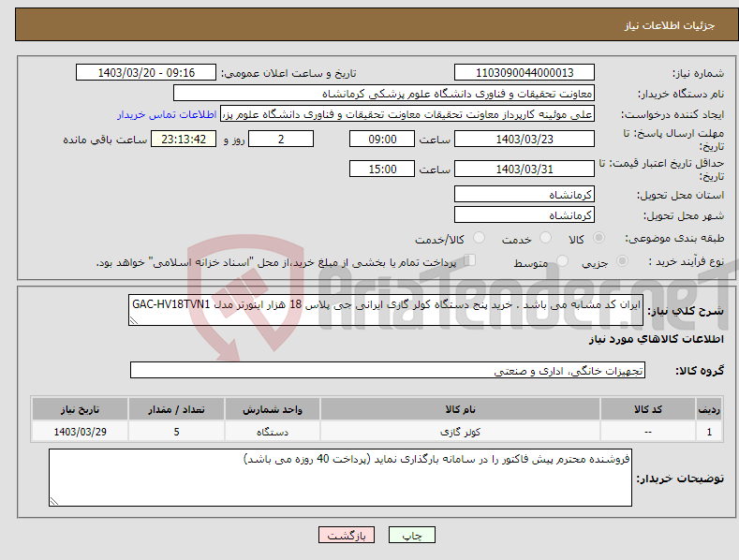Screen dimensions: 739x560
Task: Select the کالا/خدمت radio button
Action: coord(479,238)
